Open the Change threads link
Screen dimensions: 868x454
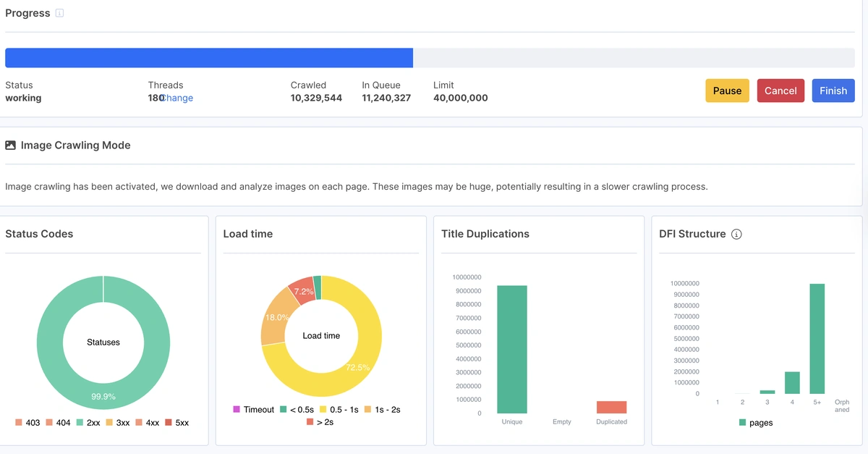pyautogui.click(x=177, y=98)
